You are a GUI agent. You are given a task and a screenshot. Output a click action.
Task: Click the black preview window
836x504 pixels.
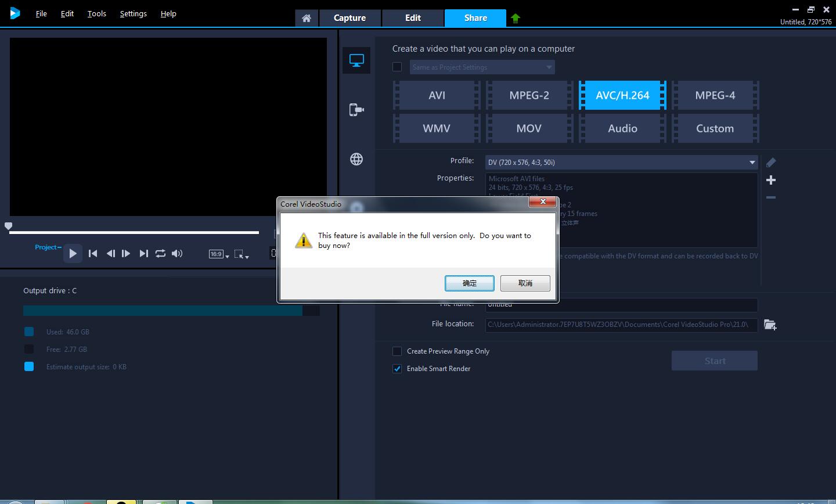click(x=168, y=127)
